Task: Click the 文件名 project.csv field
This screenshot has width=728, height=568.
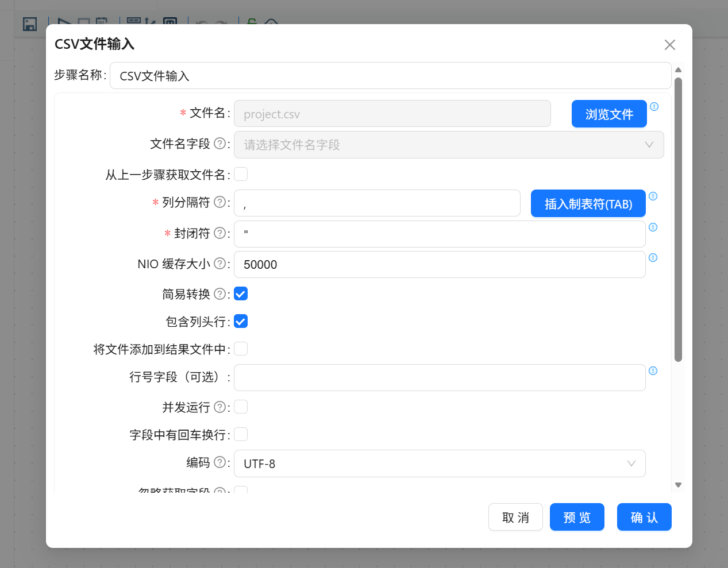Action: [392, 114]
